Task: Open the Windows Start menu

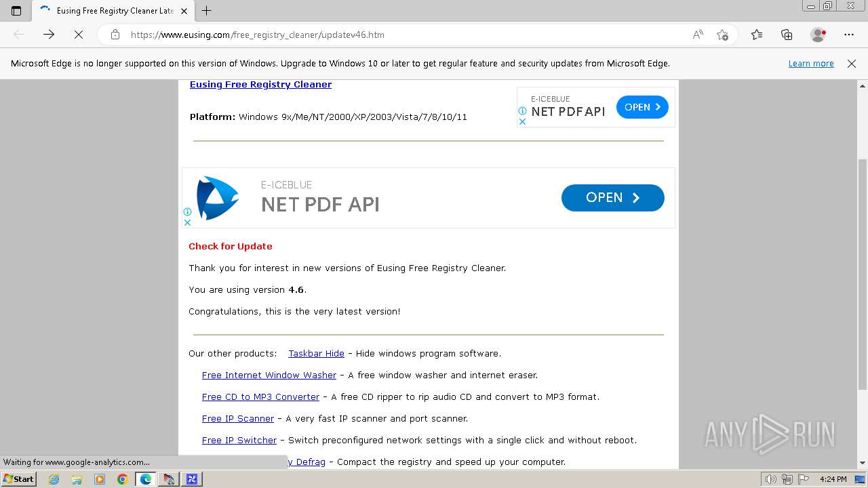Action: click(x=19, y=479)
